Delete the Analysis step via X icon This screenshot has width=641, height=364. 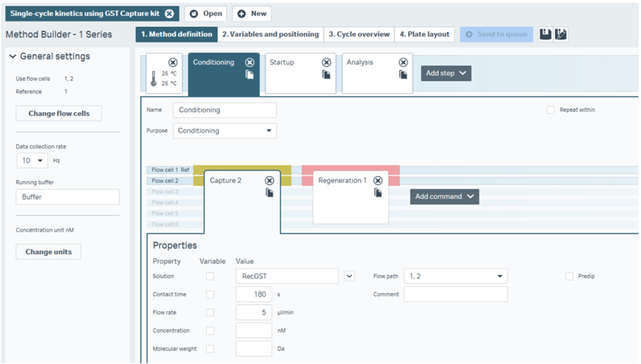point(403,62)
